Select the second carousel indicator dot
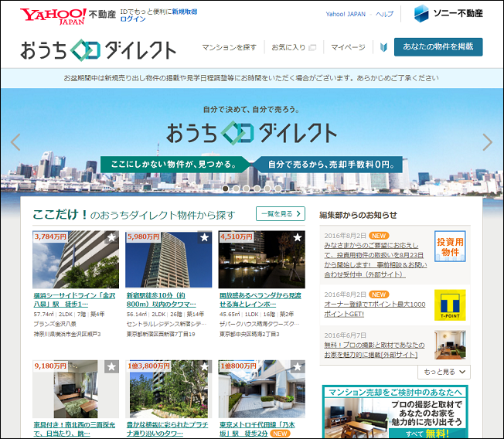The image size is (504, 439). click(x=236, y=189)
